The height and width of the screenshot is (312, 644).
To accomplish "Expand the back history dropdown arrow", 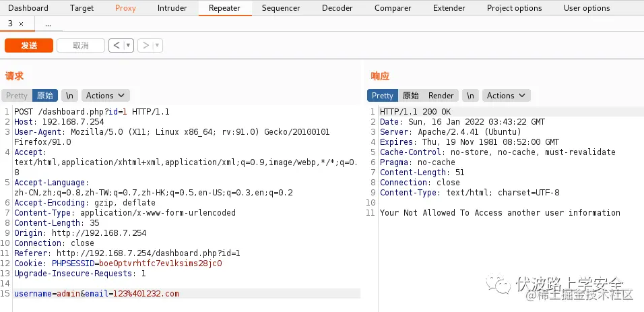I will point(129,46).
